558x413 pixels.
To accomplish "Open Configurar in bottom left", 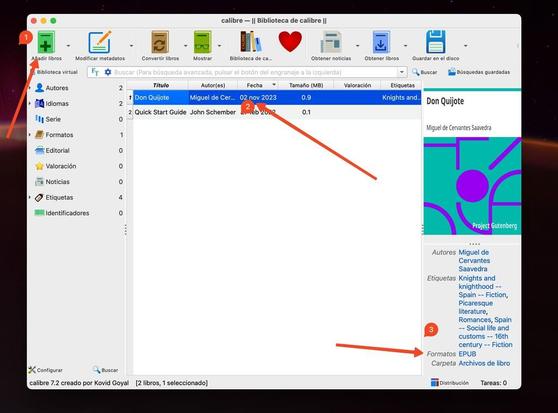I will coord(46,370).
